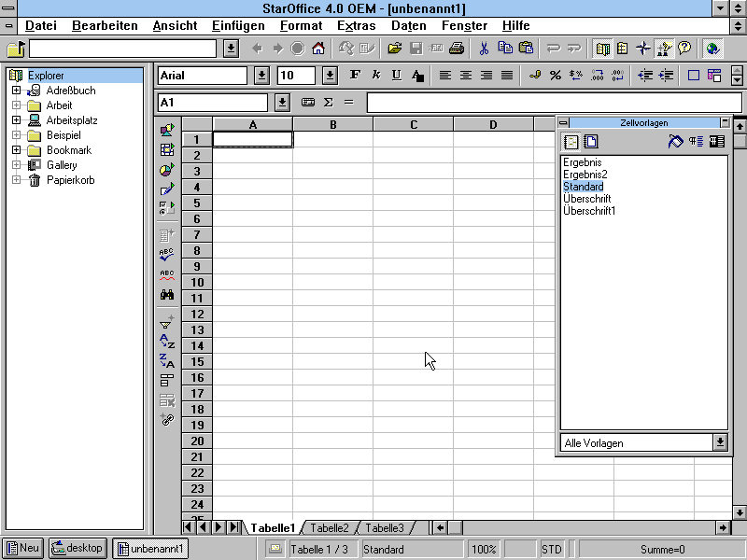Click the desktop taskbar button

pyautogui.click(x=78, y=549)
